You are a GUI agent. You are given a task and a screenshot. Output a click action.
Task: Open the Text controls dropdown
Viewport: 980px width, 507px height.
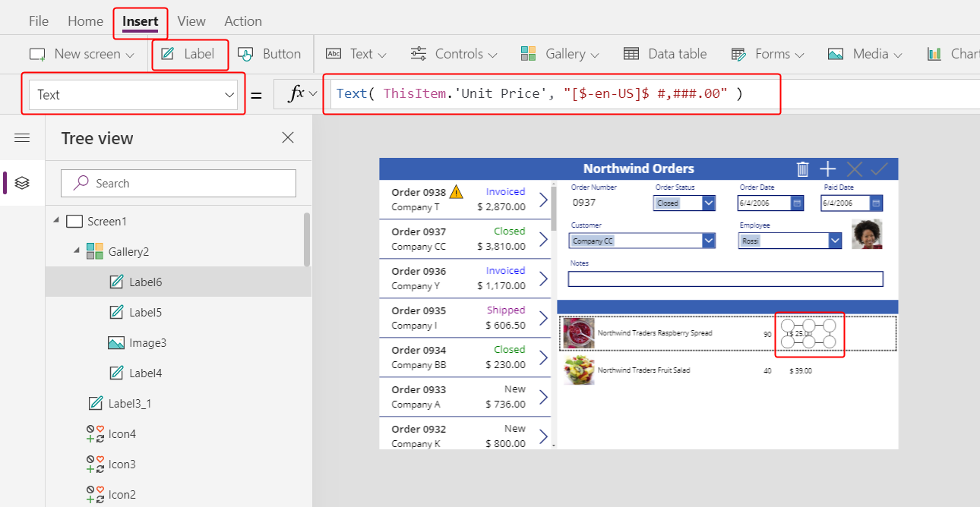tap(356, 54)
